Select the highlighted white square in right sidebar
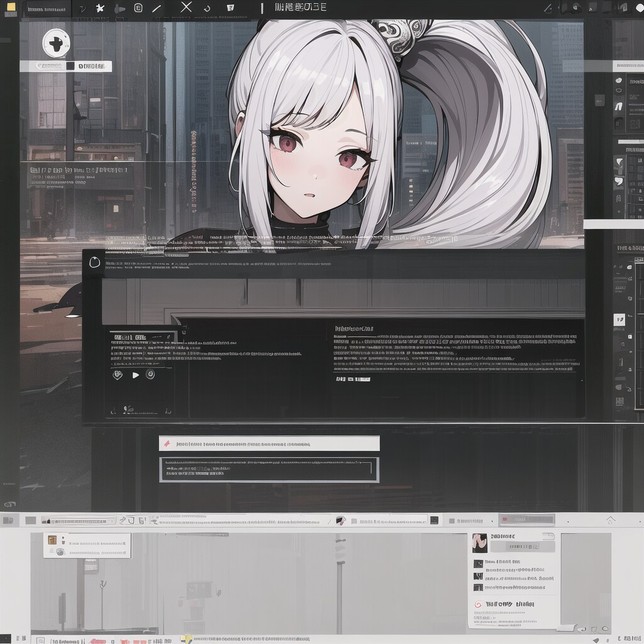 [x=619, y=319]
